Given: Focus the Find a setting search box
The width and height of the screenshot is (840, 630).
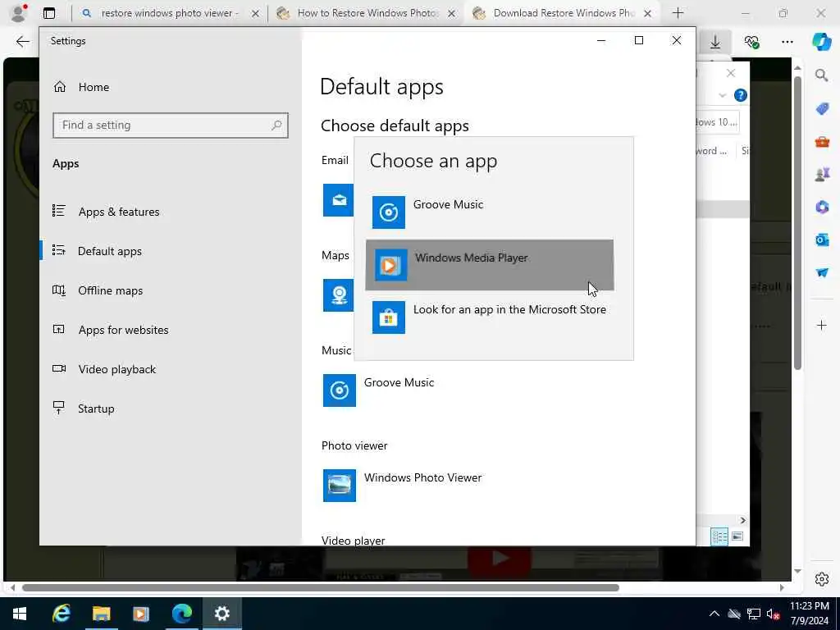Looking at the screenshot, I should tap(171, 125).
